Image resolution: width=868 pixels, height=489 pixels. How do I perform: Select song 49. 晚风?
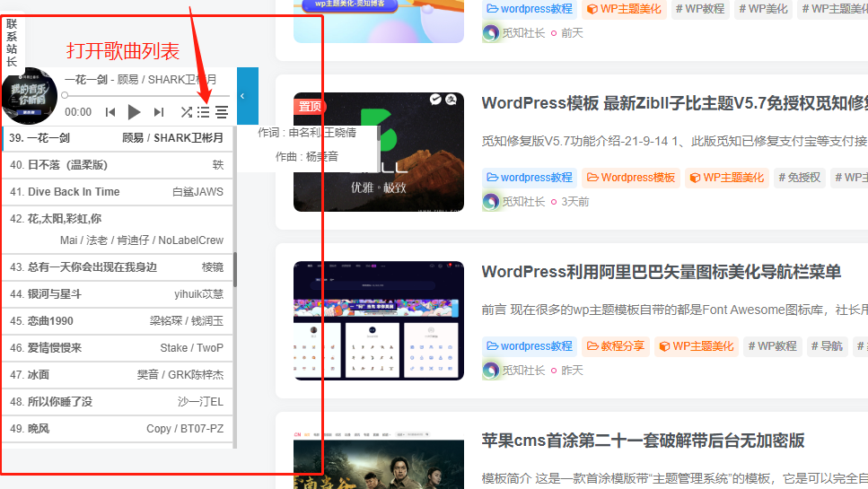[118, 429]
